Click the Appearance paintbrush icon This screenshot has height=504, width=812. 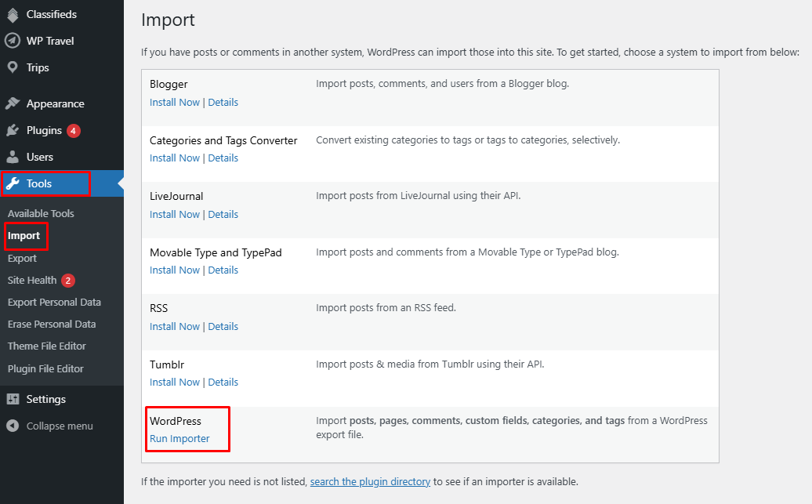tap(13, 103)
